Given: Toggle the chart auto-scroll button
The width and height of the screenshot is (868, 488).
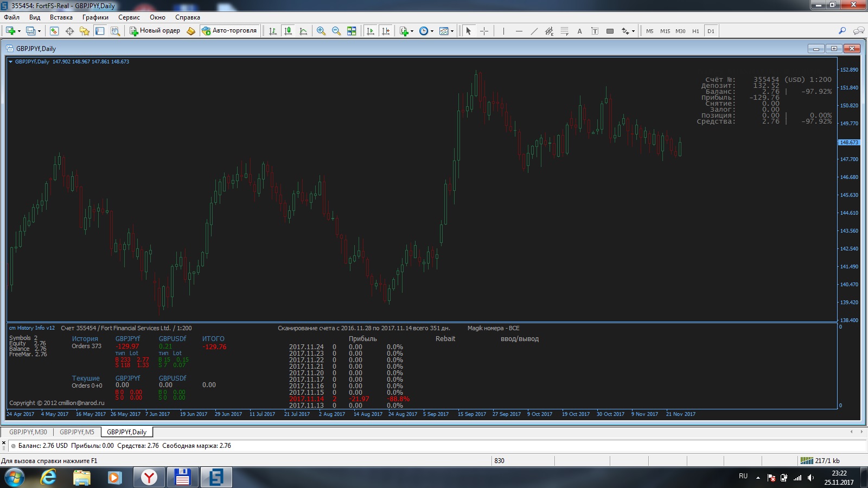Looking at the screenshot, I should [x=371, y=31].
